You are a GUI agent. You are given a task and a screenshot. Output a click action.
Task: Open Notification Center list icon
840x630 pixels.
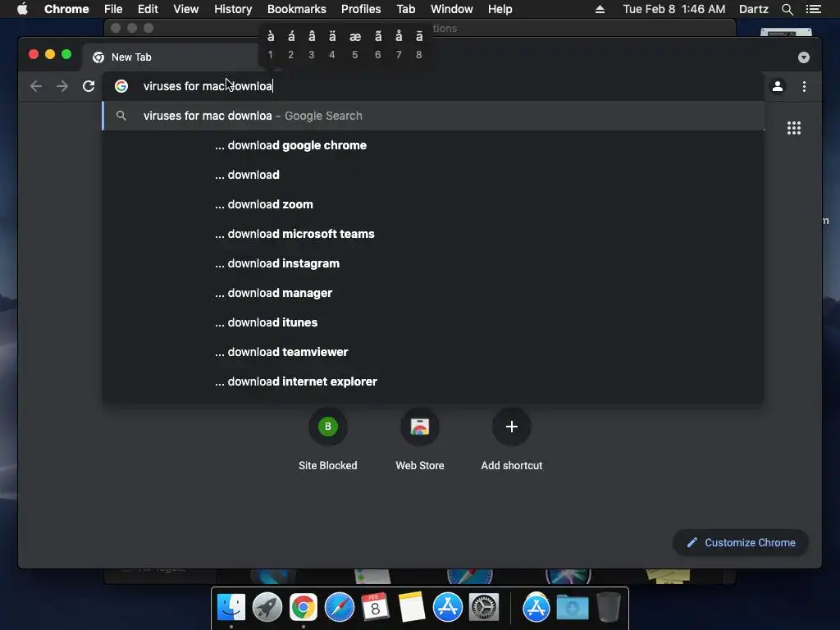point(813,9)
